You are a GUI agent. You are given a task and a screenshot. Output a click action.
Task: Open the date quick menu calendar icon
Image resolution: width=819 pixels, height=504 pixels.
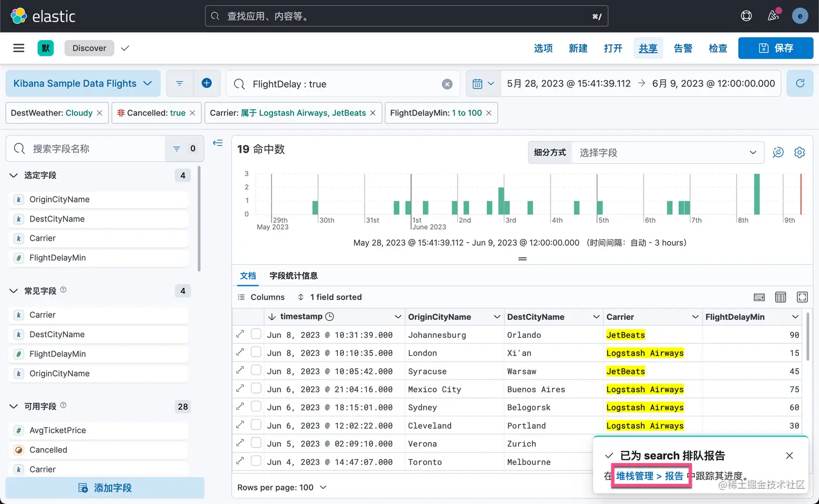point(483,83)
